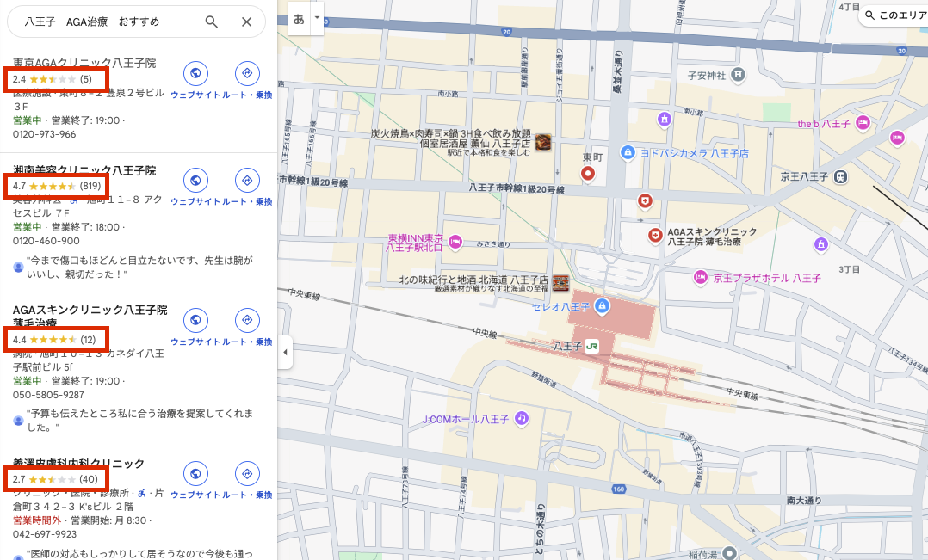Click the 2.7 rating with 40 reviews
The height and width of the screenshot is (560, 928).
tap(56, 480)
